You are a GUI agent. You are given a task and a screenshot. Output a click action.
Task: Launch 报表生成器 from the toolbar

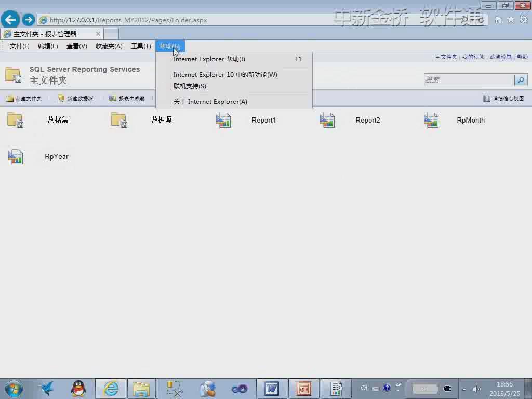(x=127, y=98)
